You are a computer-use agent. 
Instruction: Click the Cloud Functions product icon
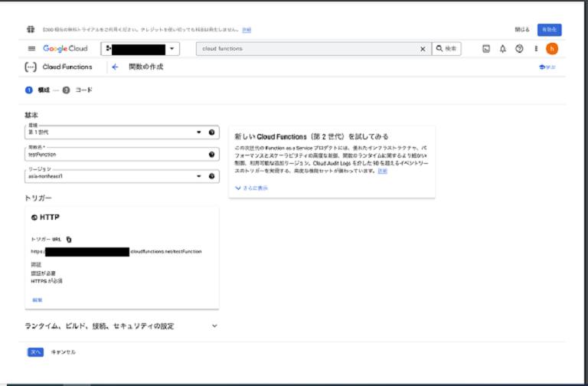point(31,67)
